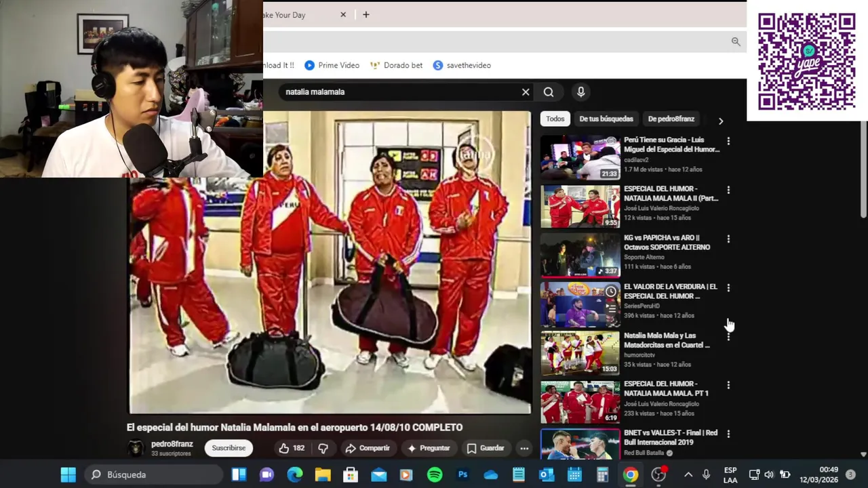The height and width of the screenshot is (488, 868).
Task: Open options for 'NATALIA MALA MALA. PT 1' video
Action: coord(728,385)
